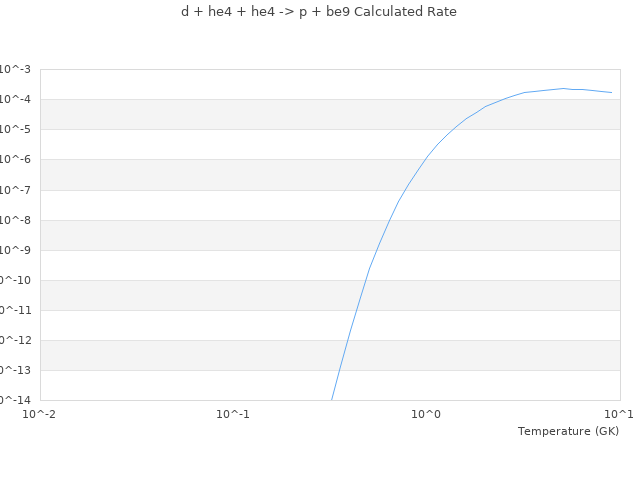Screen dimensions: 640x480
Task: Click the 10^-10 y-axis tick label
Action: point(13,280)
